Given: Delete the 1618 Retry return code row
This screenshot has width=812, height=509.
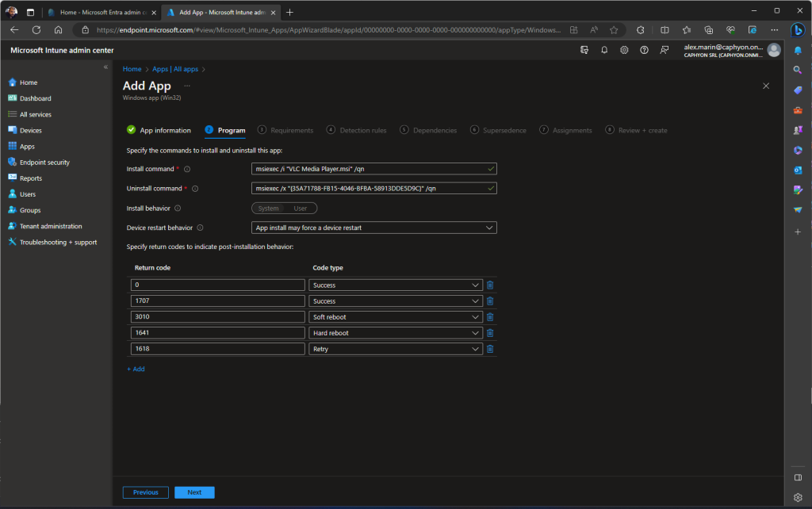Looking at the screenshot, I should [489, 349].
